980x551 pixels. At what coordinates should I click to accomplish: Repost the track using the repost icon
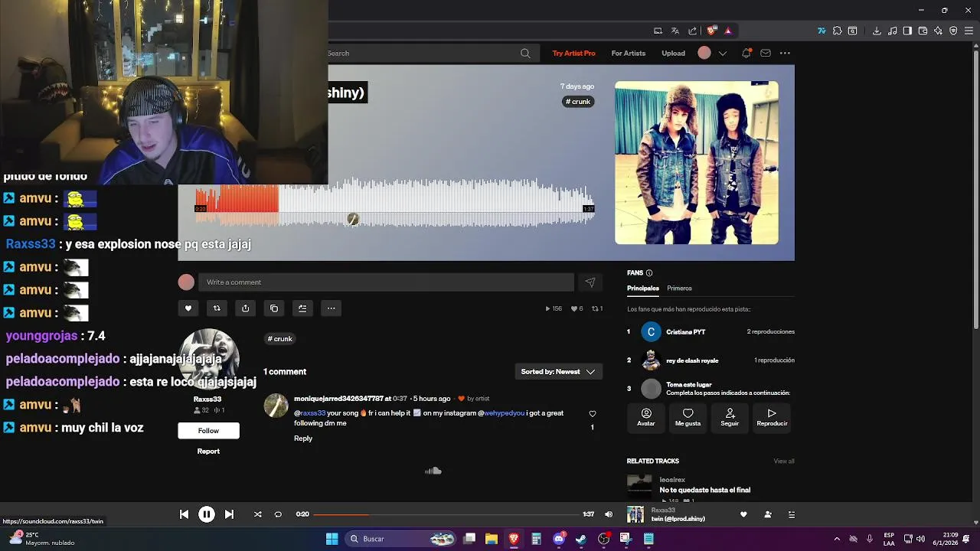217,308
